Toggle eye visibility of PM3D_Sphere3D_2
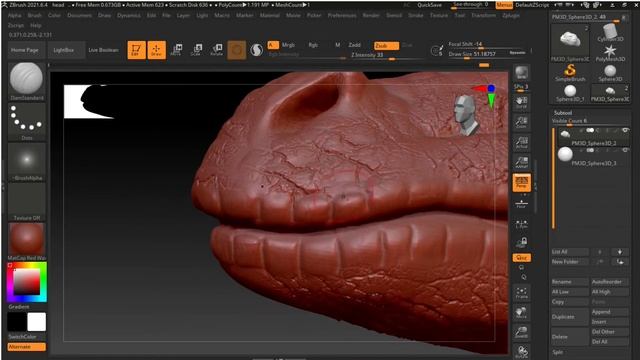This screenshot has width=640, height=360. pos(625,131)
